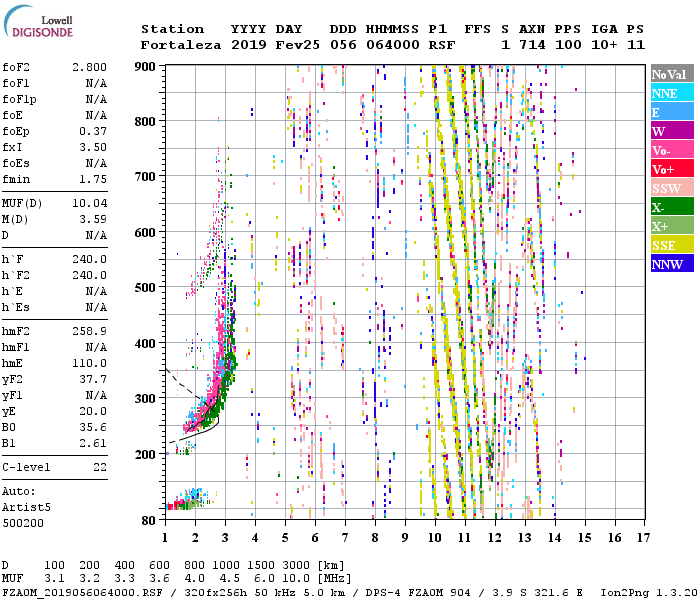This screenshot has width=700, height=600.
Task: Click the MUF(D) value 10.04
Action: coord(90,203)
